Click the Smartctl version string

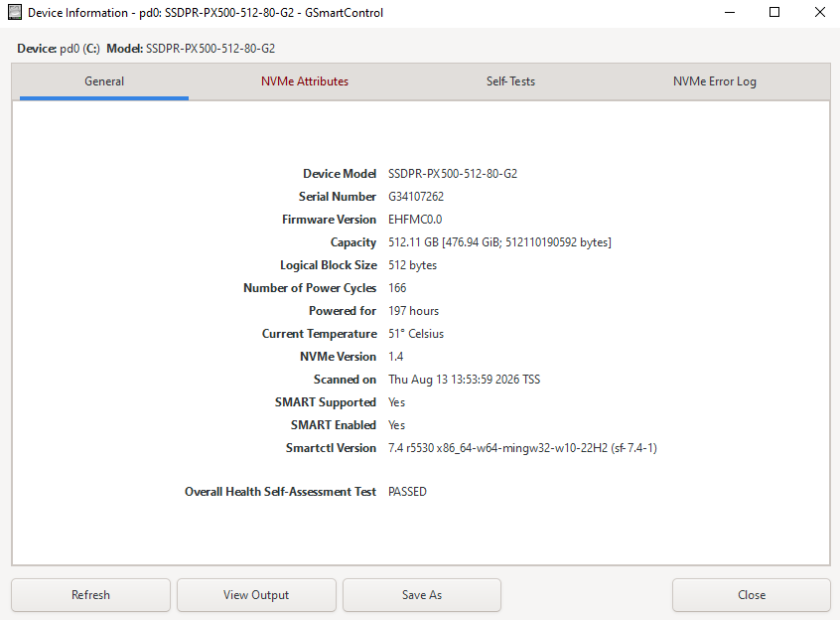pyautogui.click(x=522, y=448)
